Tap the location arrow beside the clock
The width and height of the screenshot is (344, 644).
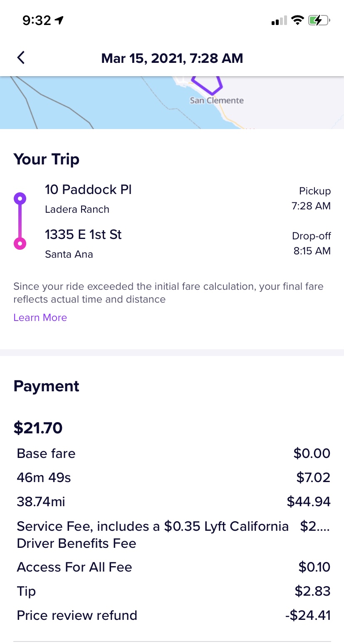coord(59,20)
